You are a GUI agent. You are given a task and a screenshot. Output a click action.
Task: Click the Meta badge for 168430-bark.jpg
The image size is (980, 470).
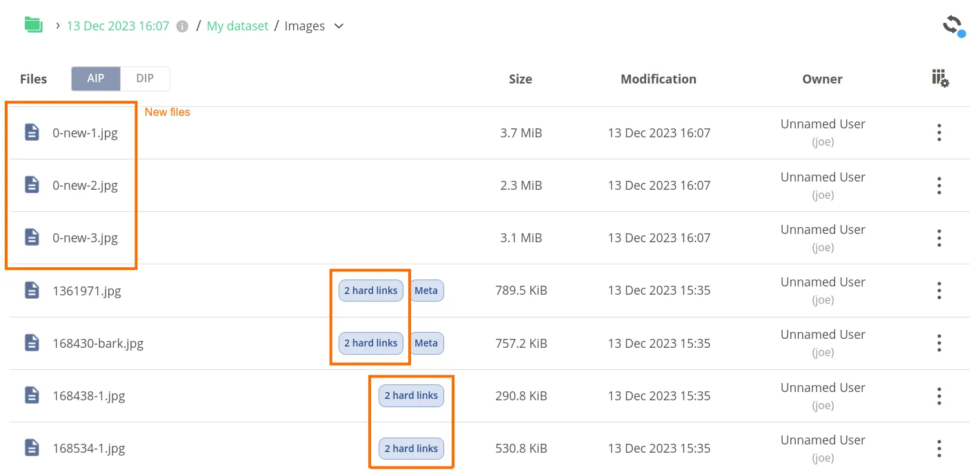[426, 343]
